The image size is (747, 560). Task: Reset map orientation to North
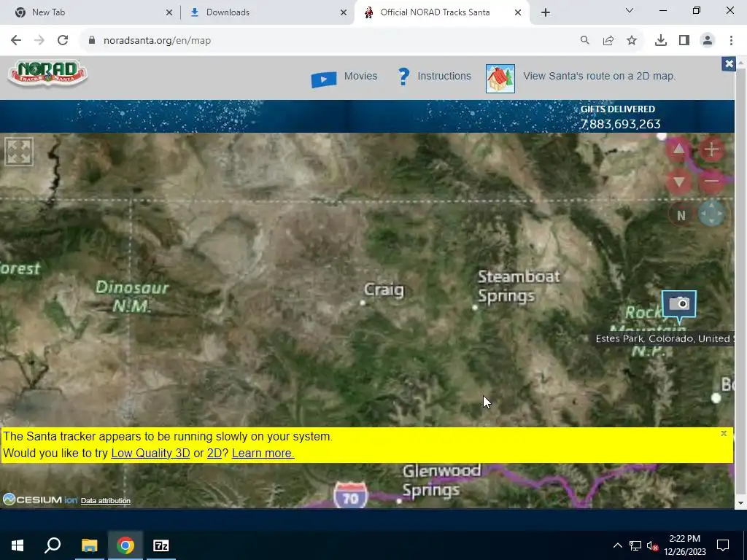[681, 215]
